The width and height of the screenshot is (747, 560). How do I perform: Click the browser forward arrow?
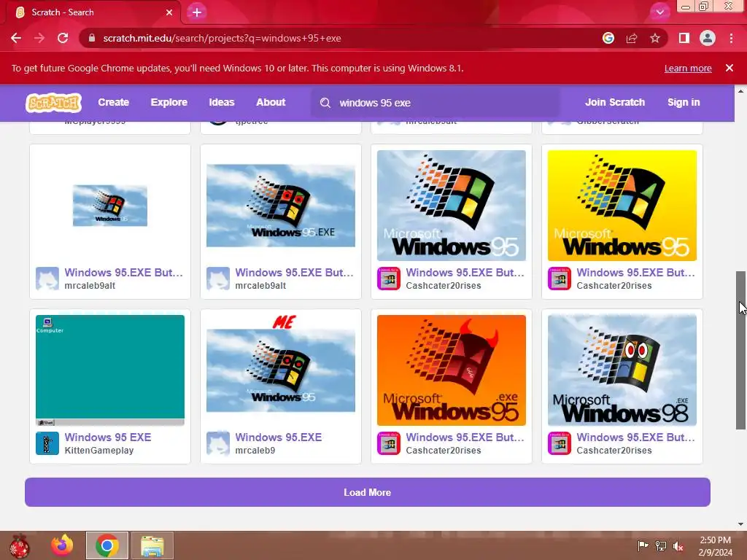tap(39, 38)
